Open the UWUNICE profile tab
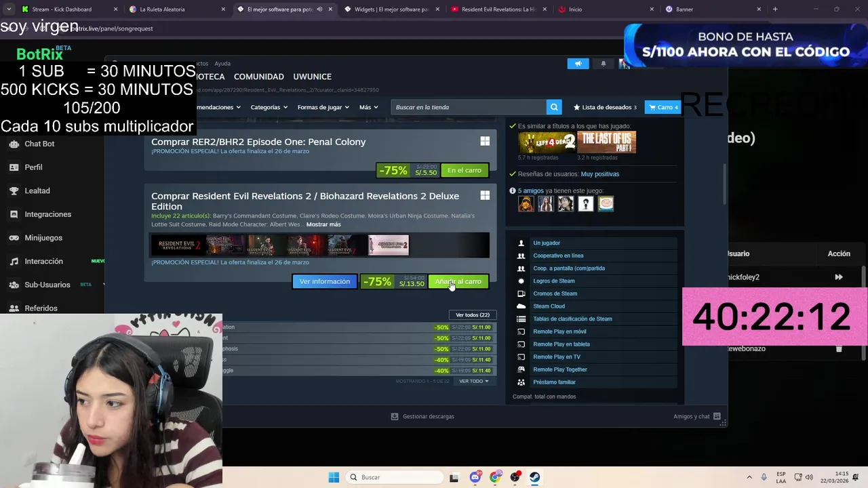The image size is (868, 488). 312,77
